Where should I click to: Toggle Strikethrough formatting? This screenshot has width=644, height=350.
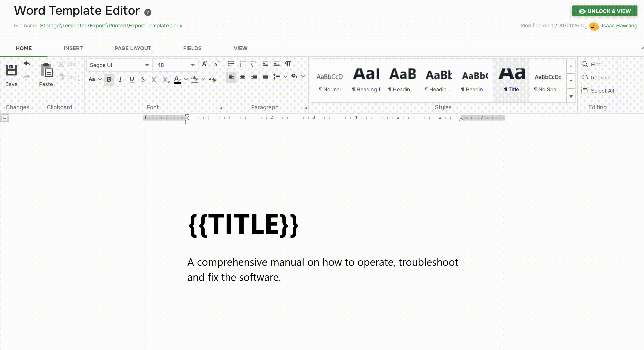coord(143,79)
